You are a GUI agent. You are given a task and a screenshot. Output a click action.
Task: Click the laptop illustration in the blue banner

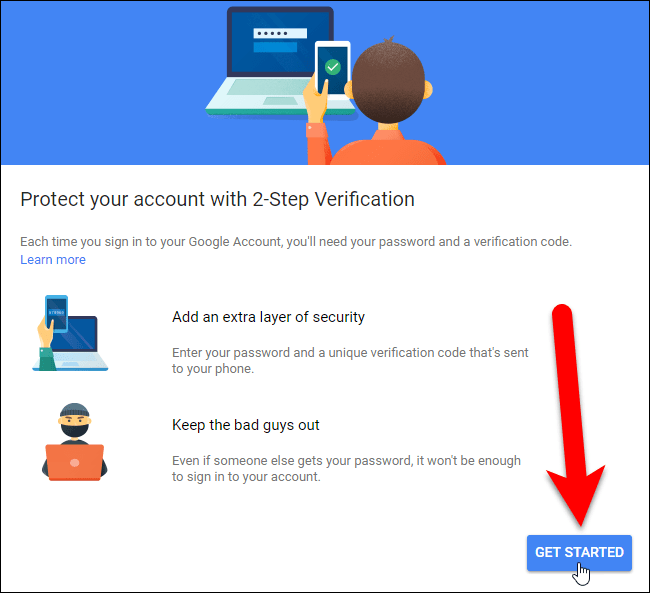[x=279, y=61]
